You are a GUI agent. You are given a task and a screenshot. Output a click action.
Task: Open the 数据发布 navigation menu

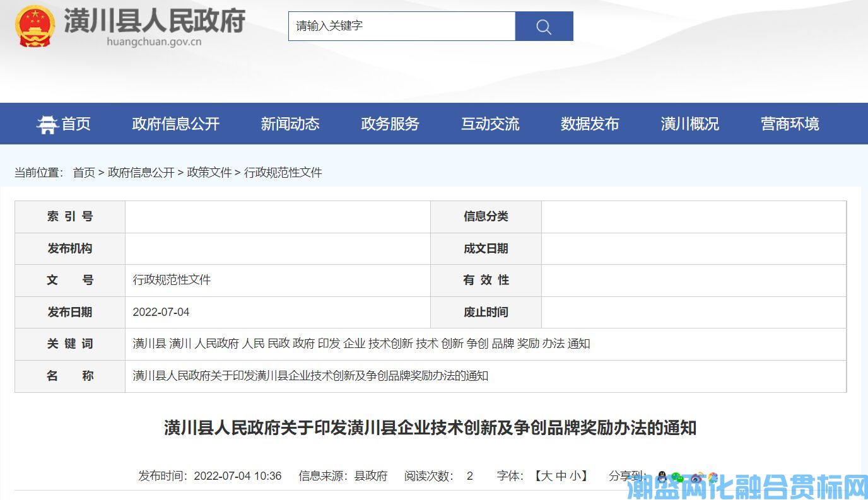[x=590, y=124]
